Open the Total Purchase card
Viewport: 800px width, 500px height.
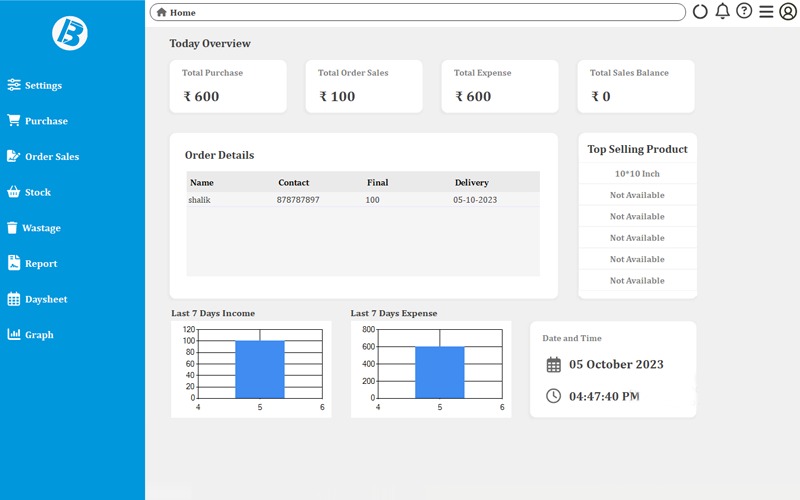click(x=228, y=86)
